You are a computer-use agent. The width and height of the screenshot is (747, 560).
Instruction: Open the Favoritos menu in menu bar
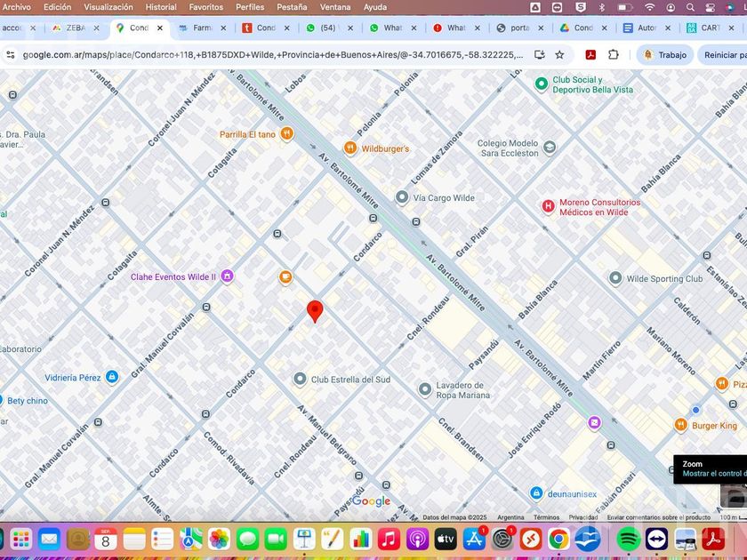(x=205, y=7)
